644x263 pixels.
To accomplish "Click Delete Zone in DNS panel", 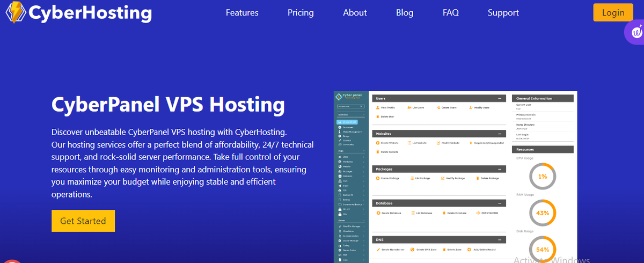I will (x=452, y=250).
